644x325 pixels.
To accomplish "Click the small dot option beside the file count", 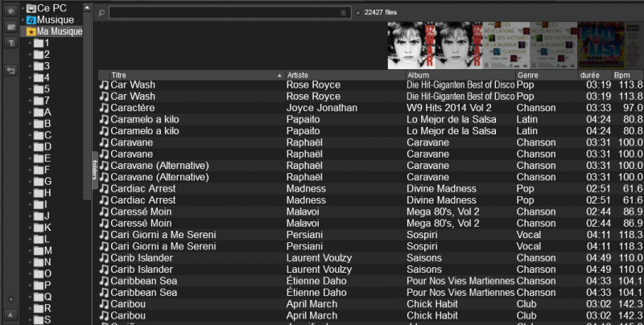I will tap(357, 14).
